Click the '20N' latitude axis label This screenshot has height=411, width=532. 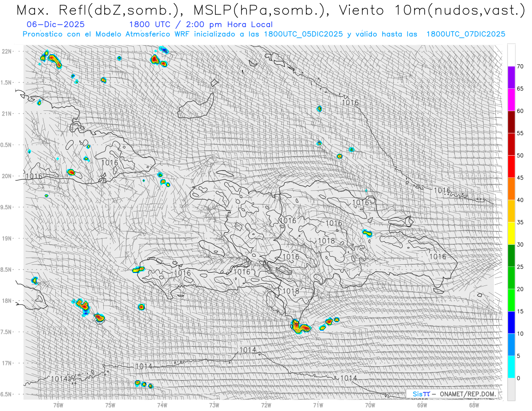7,176
